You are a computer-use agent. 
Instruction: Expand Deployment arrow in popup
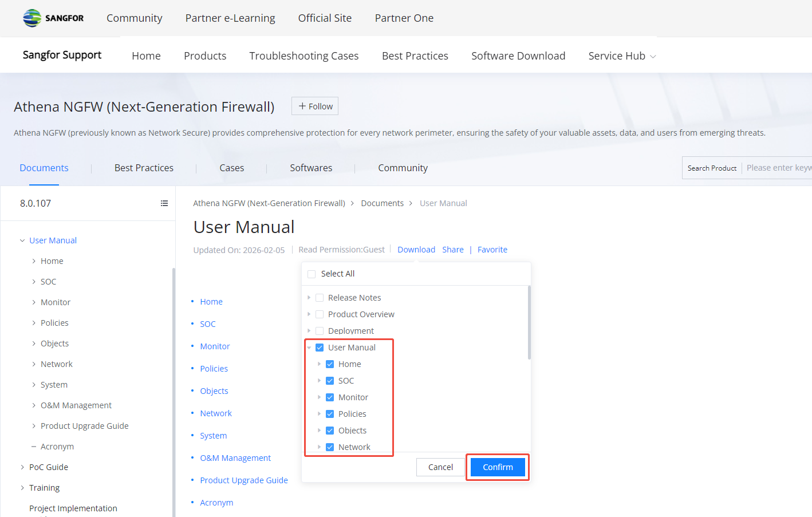coord(309,331)
